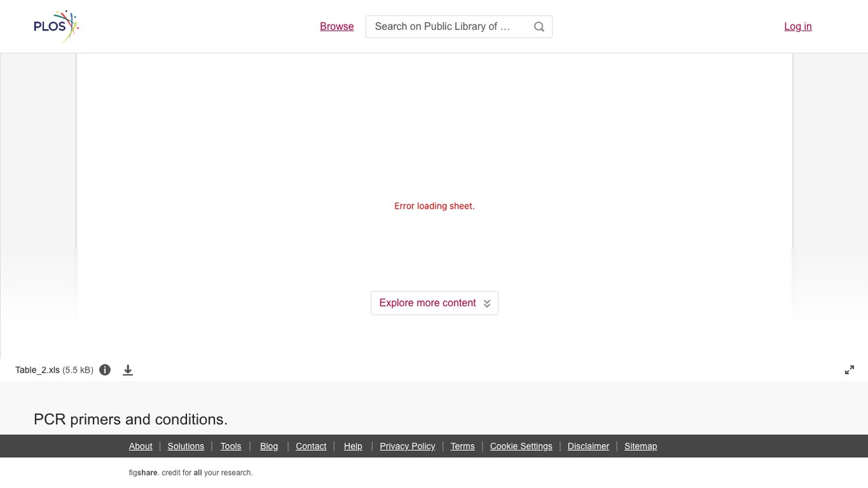Open the Sitemap link

pos(641,446)
